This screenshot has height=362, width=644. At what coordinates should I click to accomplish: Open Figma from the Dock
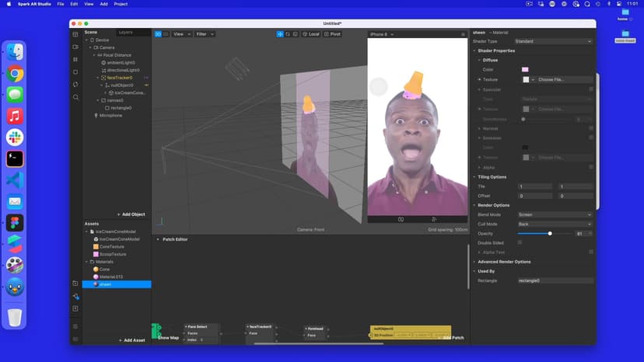point(15,223)
